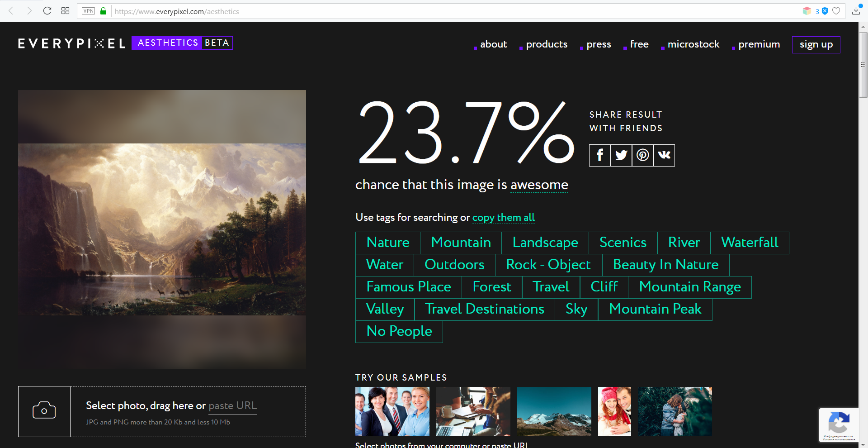Select the River tag
Screen dimensions: 868x448
[x=684, y=243]
